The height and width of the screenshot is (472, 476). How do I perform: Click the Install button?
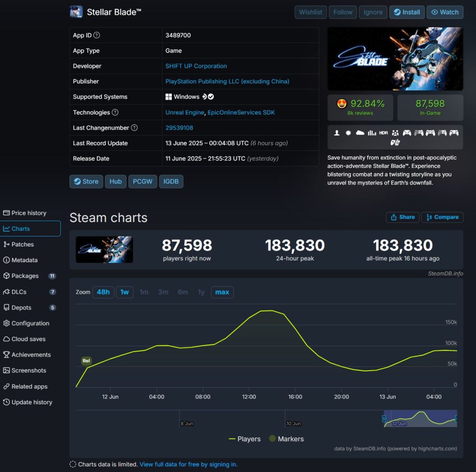407,12
